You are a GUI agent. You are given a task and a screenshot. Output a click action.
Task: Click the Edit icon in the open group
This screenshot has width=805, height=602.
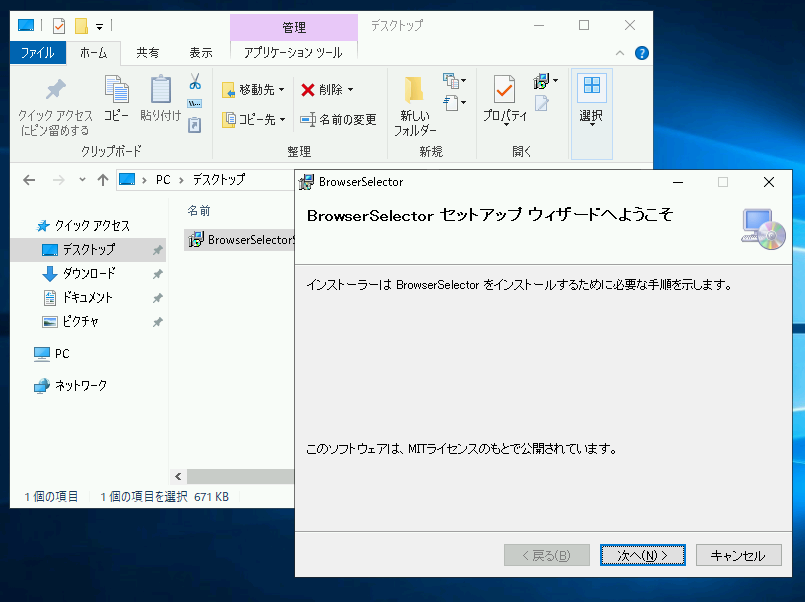tap(542, 103)
